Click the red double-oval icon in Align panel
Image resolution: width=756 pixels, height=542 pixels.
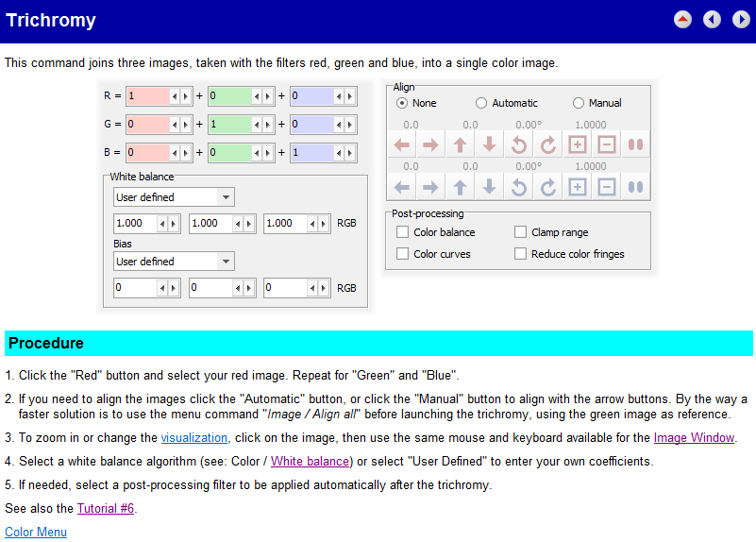coord(635,144)
